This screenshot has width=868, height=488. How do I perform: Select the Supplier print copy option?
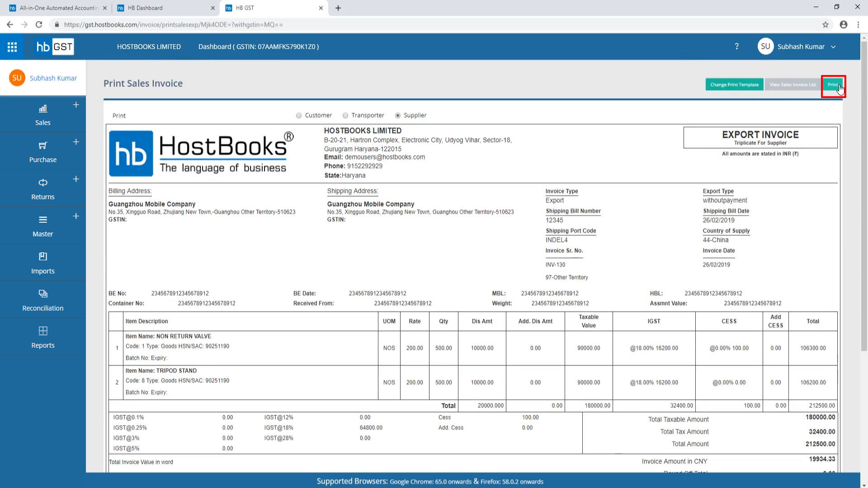tap(398, 115)
